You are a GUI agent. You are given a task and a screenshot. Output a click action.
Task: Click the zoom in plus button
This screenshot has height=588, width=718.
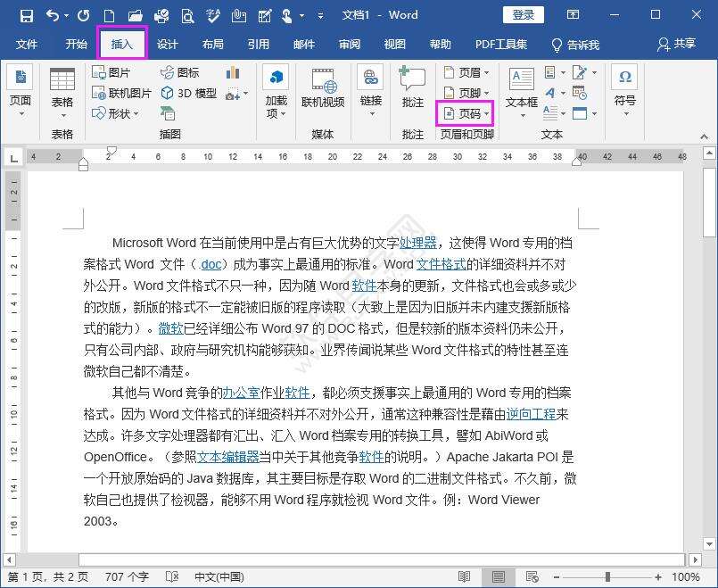tap(658, 577)
